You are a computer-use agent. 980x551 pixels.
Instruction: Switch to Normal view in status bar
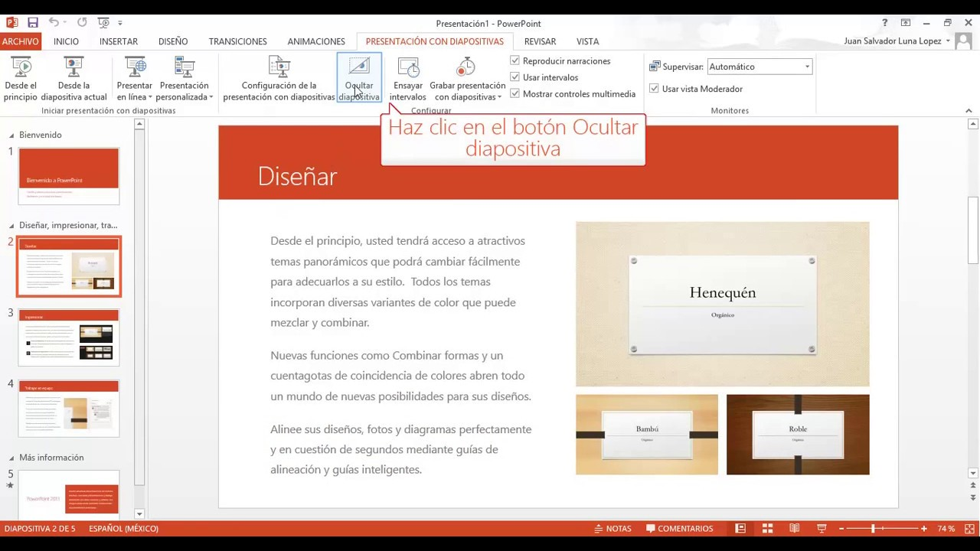(740, 529)
